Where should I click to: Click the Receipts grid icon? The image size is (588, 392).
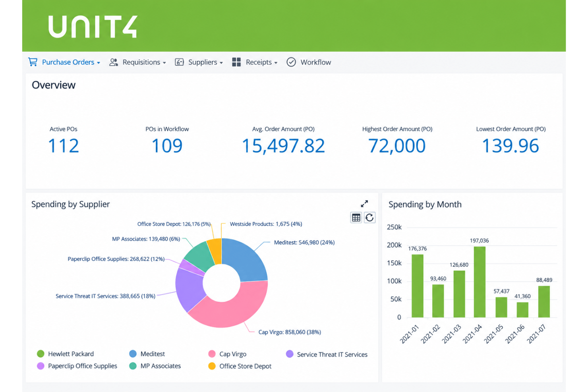pyautogui.click(x=236, y=62)
